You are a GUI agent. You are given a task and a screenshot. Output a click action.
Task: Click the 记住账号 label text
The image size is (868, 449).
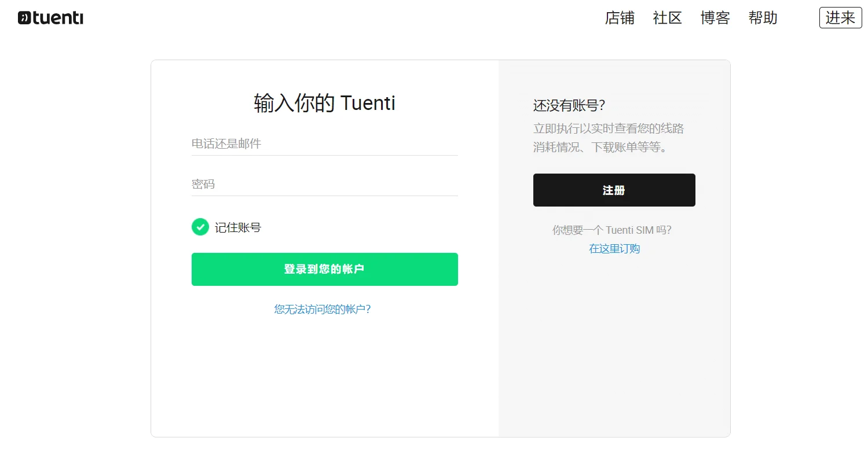pos(238,227)
